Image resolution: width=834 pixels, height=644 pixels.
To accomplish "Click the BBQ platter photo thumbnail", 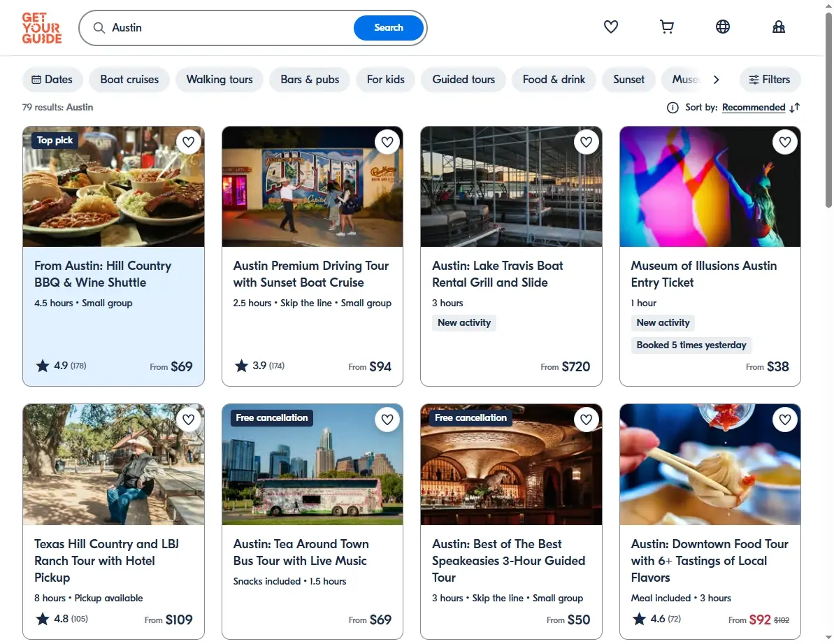I will tap(113, 187).
